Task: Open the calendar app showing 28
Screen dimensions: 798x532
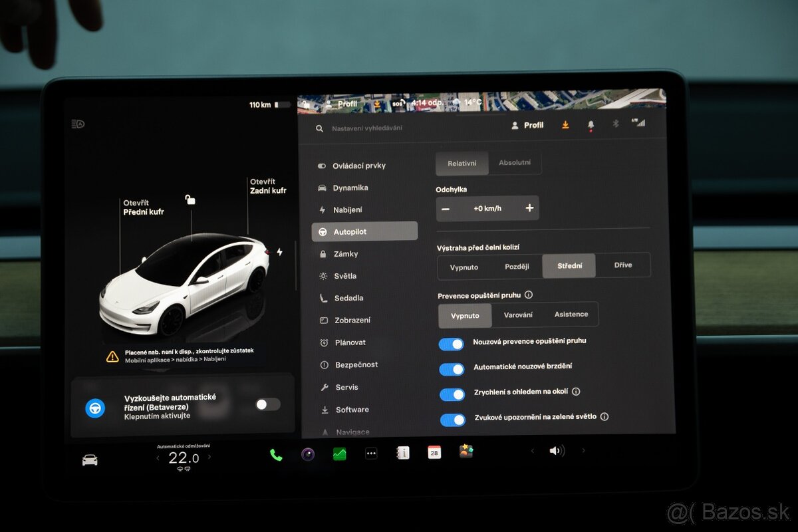Action: tap(434, 452)
